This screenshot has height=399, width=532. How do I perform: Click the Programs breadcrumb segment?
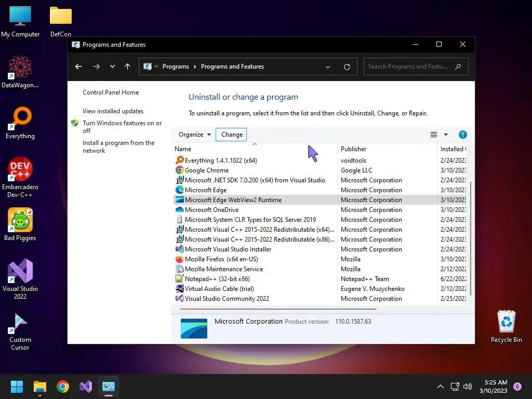(x=176, y=66)
